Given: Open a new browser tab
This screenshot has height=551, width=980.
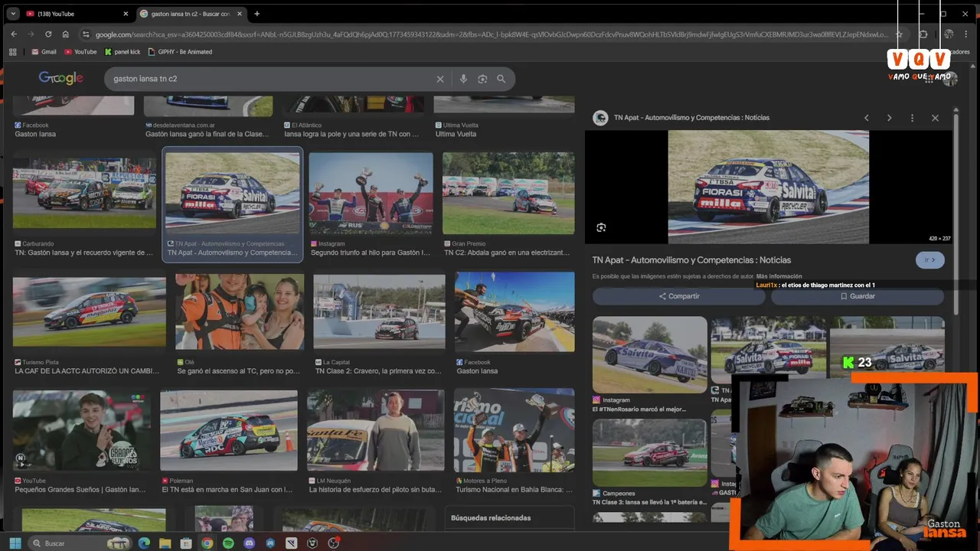Looking at the screenshot, I should click(x=256, y=14).
